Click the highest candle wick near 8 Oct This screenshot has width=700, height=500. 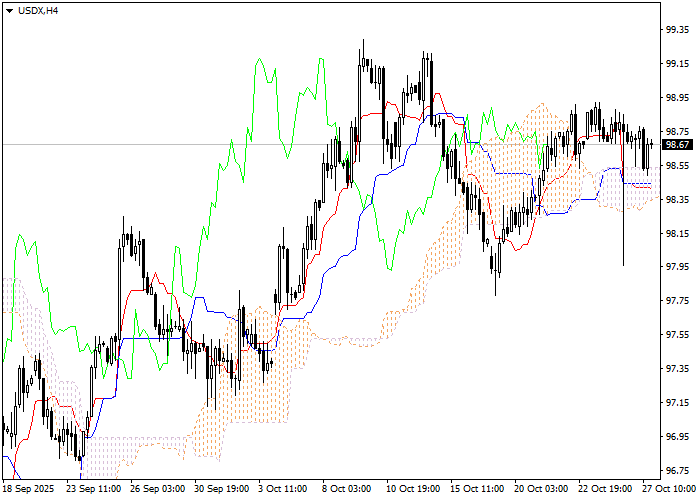tap(362, 45)
